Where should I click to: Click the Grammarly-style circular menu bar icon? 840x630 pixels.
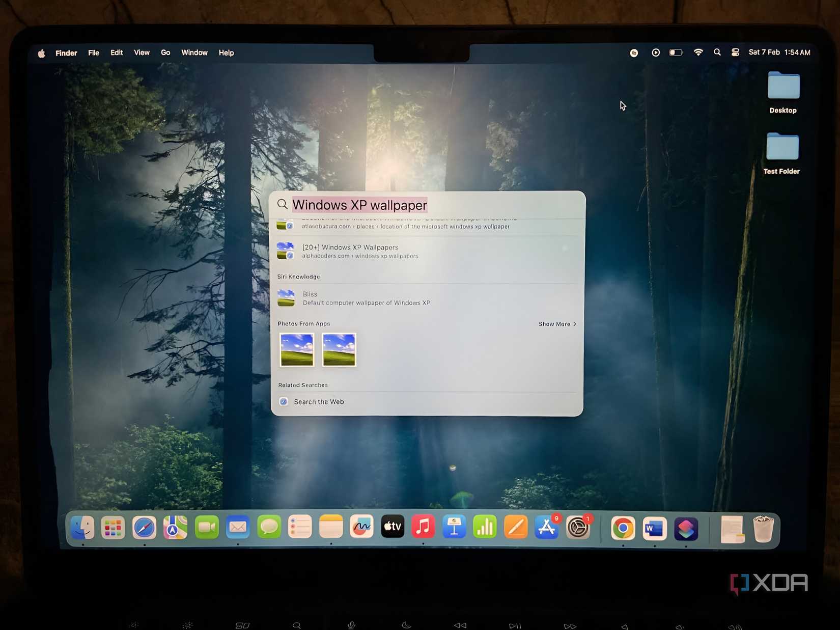[x=634, y=53]
